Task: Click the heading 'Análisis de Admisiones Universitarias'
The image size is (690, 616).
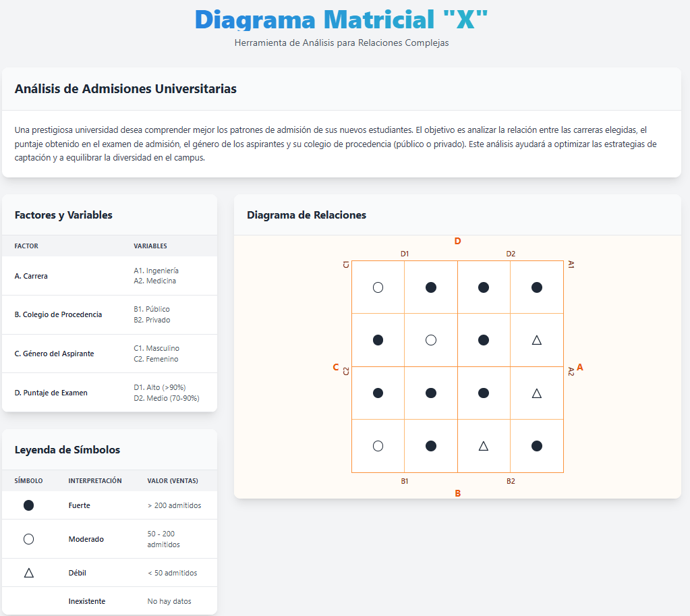Action: click(x=125, y=89)
